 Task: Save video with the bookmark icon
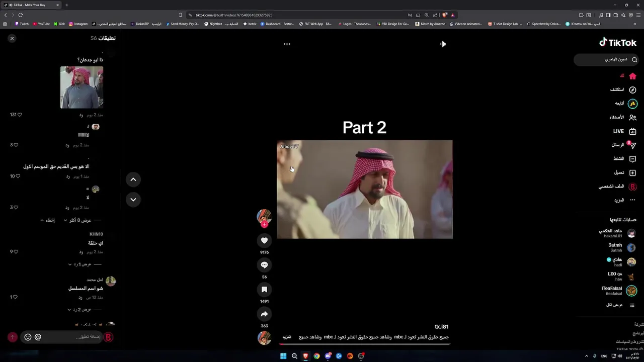point(264,289)
